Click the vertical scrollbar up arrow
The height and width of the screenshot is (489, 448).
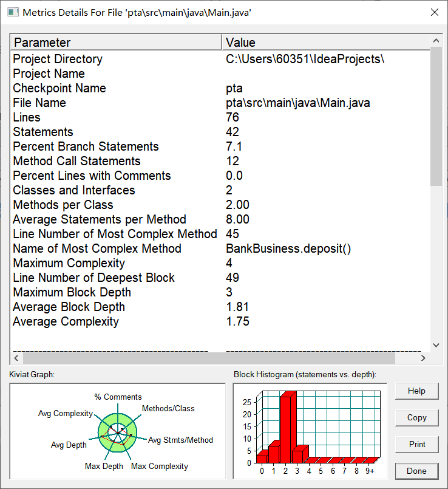[x=436, y=41]
